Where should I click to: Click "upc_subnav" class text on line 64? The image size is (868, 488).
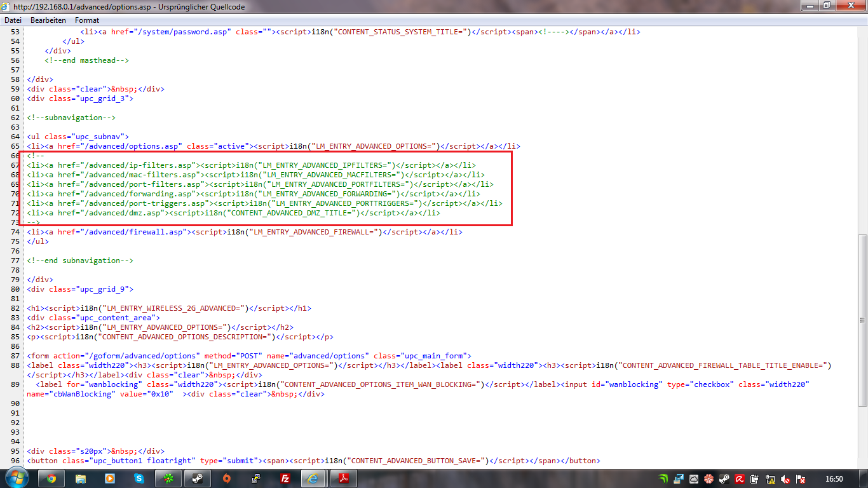pyautogui.click(x=102, y=137)
